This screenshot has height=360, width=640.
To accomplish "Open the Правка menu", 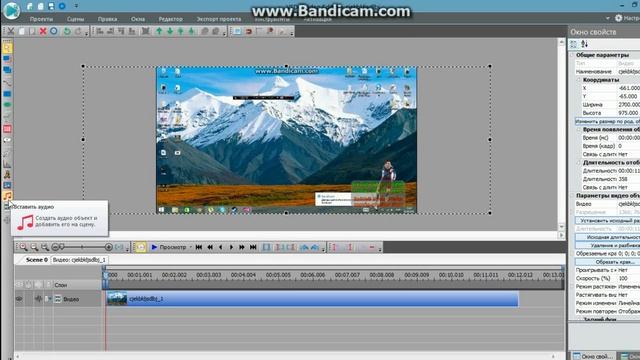I will point(107,19).
